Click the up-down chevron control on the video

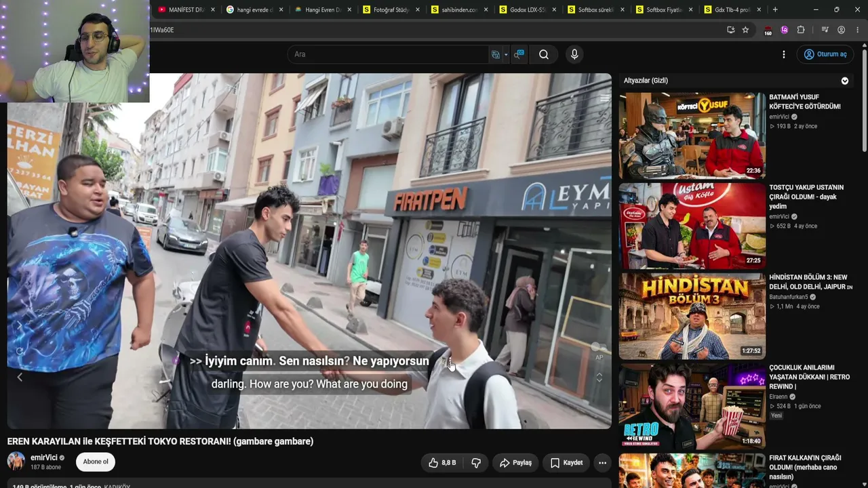599,378
